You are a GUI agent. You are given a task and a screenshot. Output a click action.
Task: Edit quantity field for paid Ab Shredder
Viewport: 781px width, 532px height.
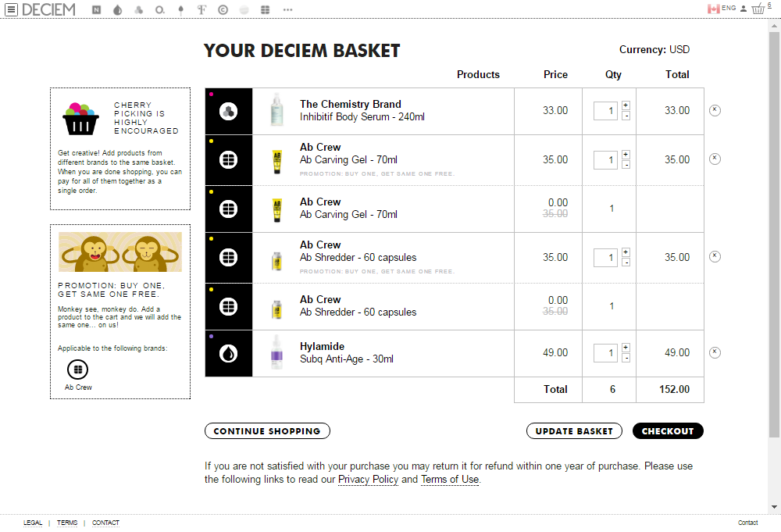tap(605, 258)
